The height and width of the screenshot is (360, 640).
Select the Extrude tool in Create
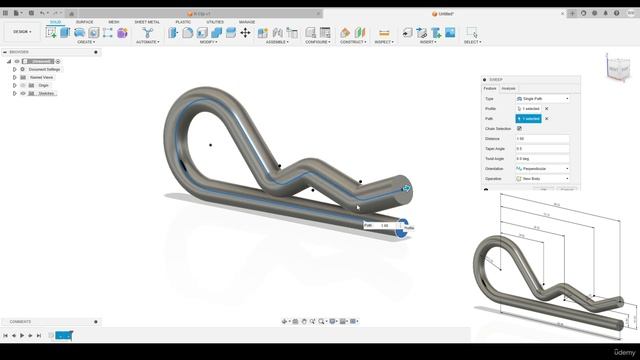65,33
